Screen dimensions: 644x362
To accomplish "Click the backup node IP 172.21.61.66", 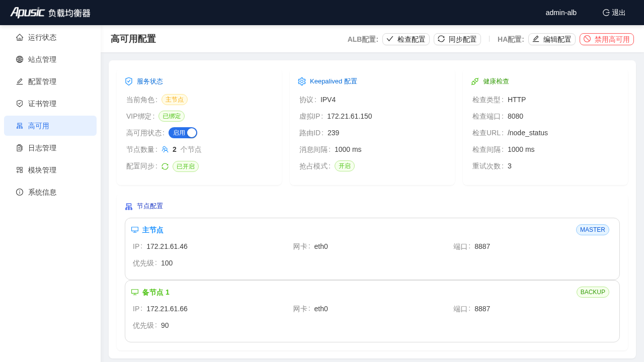I will tap(167, 309).
